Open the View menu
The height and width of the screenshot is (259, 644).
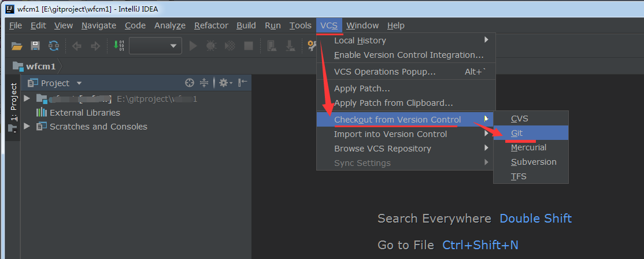coord(64,25)
